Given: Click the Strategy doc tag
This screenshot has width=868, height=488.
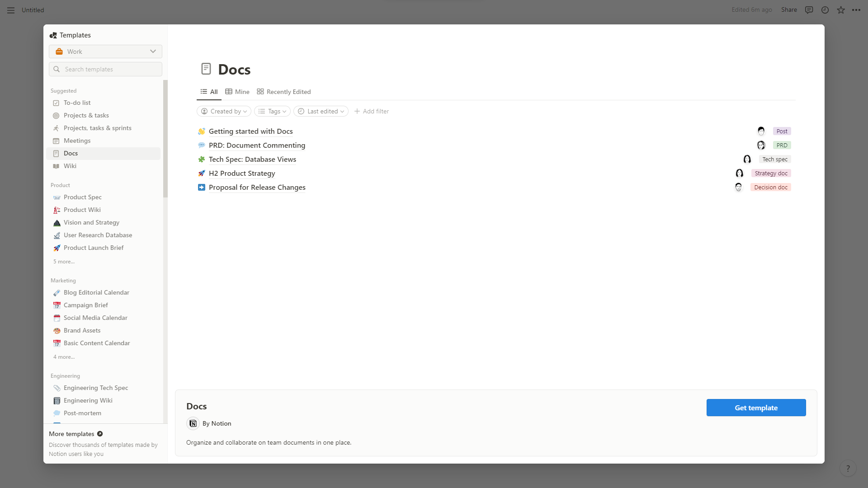Looking at the screenshot, I should [771, 174].
